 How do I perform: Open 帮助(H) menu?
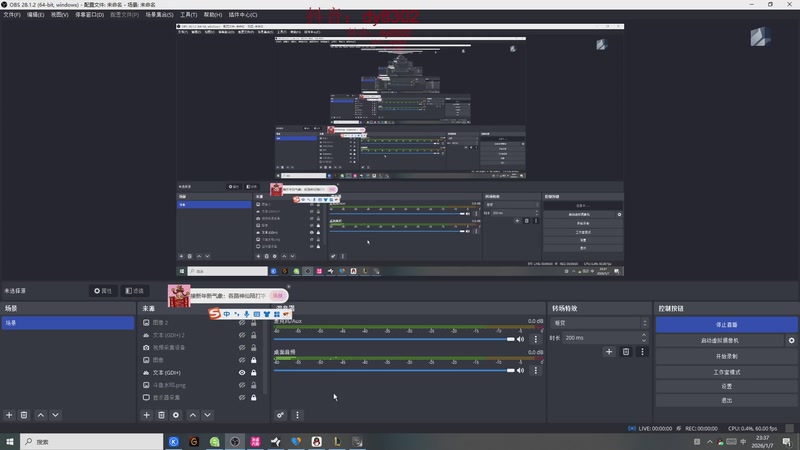(213, 15)
